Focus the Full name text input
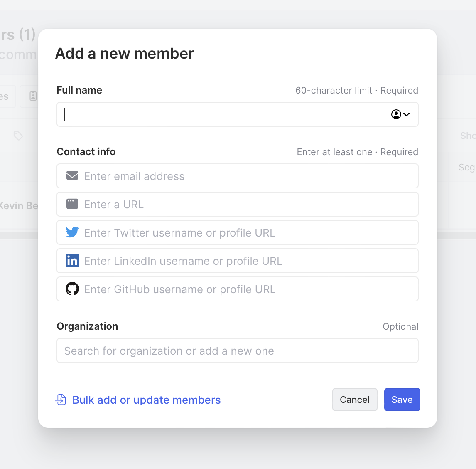 point(224,114)
